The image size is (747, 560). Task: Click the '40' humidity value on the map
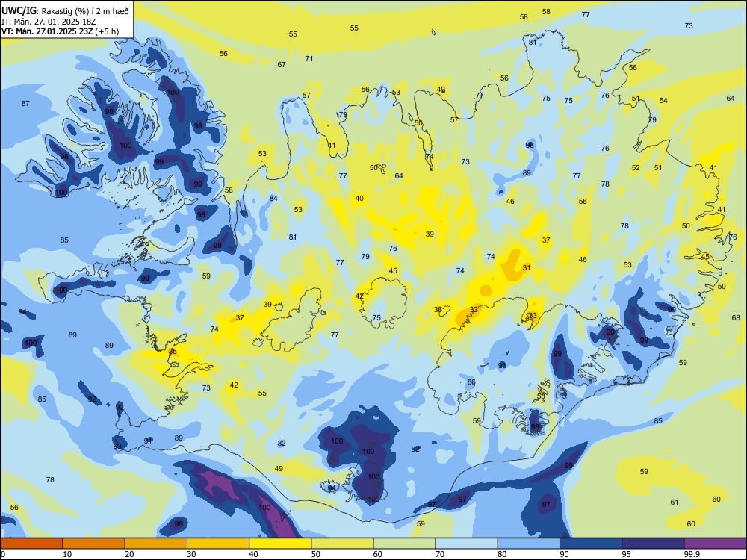(x=359, y=198)
